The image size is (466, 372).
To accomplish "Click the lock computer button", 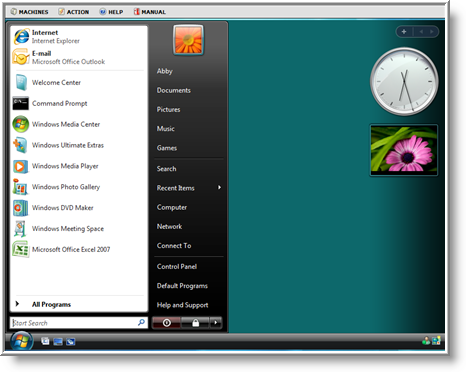I will click(x=195, y=323).
